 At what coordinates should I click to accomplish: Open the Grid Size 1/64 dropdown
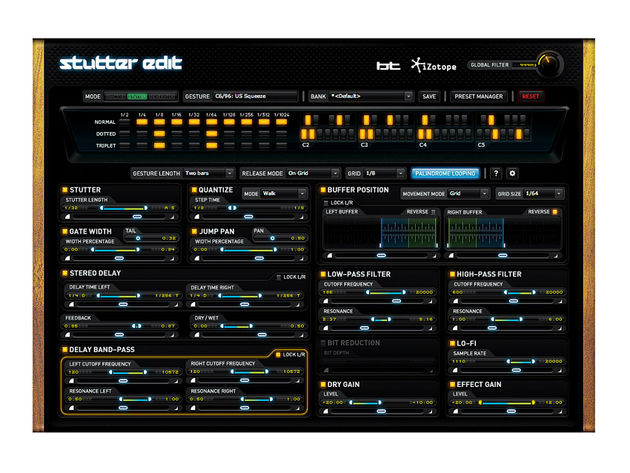tap(543, 193)
